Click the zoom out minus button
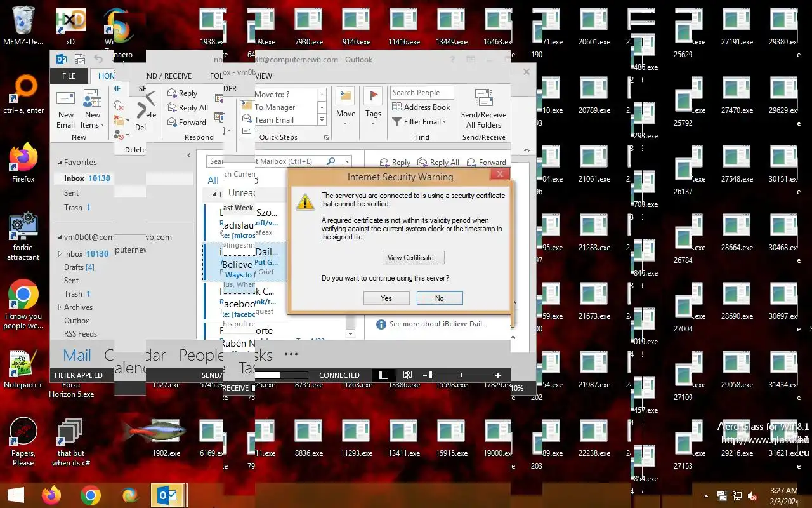Viewport: 812px width, 508px height. coord(425,375)
